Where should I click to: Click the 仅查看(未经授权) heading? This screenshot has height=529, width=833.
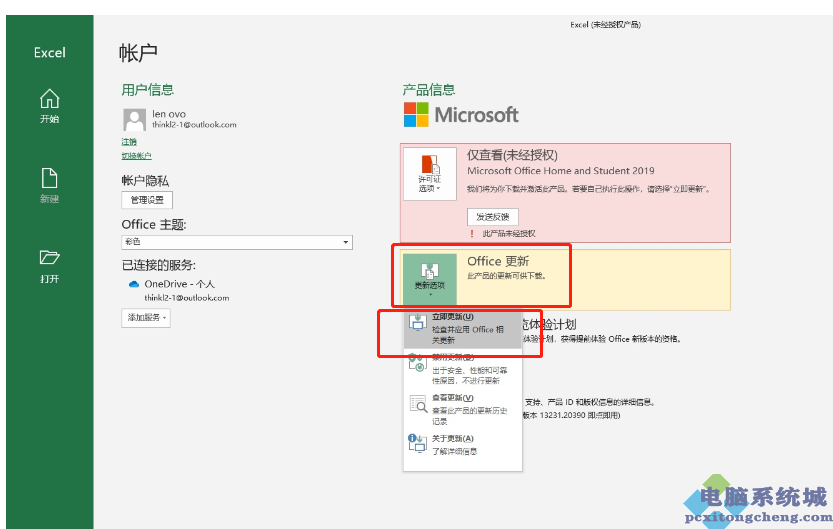[x=512, y=155]
